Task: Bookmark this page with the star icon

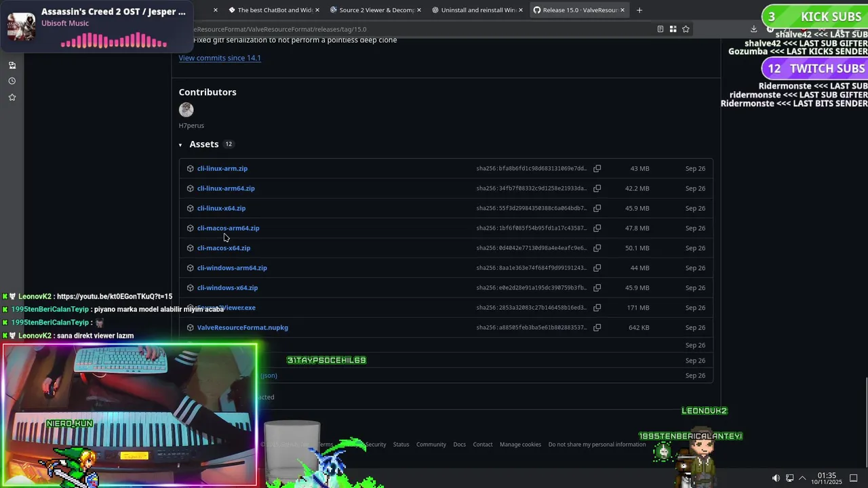Action: pyautogui.click(x=686, y=29)
